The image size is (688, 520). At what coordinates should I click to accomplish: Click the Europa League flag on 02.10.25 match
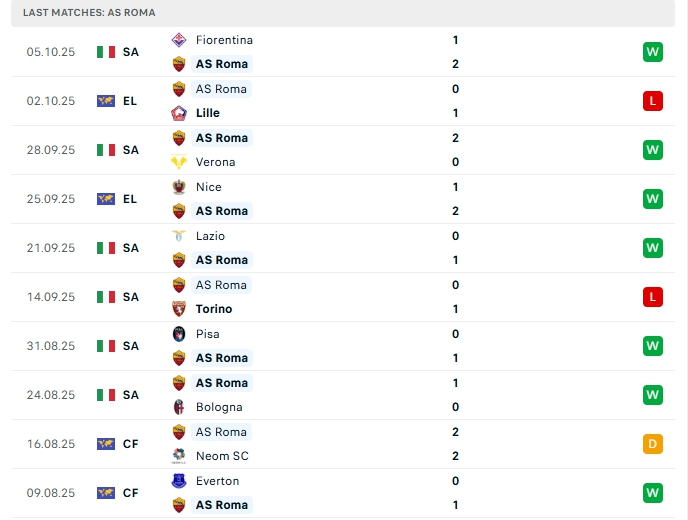pyautogui.click(x=106, y=101)
